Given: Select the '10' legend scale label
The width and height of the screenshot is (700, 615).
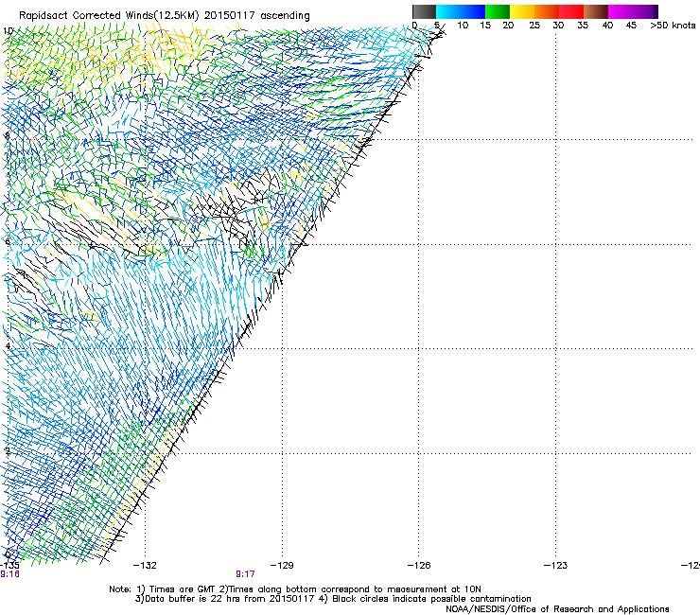Looking at the screenshot, I should (x=463, y=25).
